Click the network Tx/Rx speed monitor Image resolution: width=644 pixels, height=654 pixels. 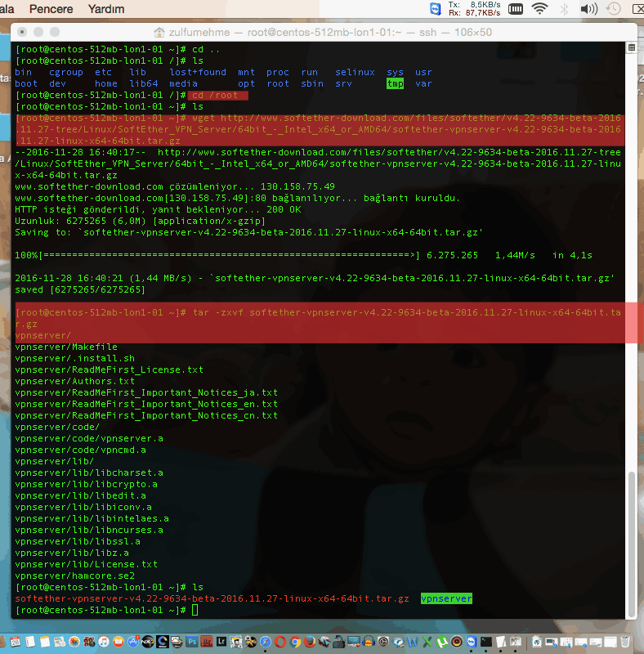coord(475,9)
